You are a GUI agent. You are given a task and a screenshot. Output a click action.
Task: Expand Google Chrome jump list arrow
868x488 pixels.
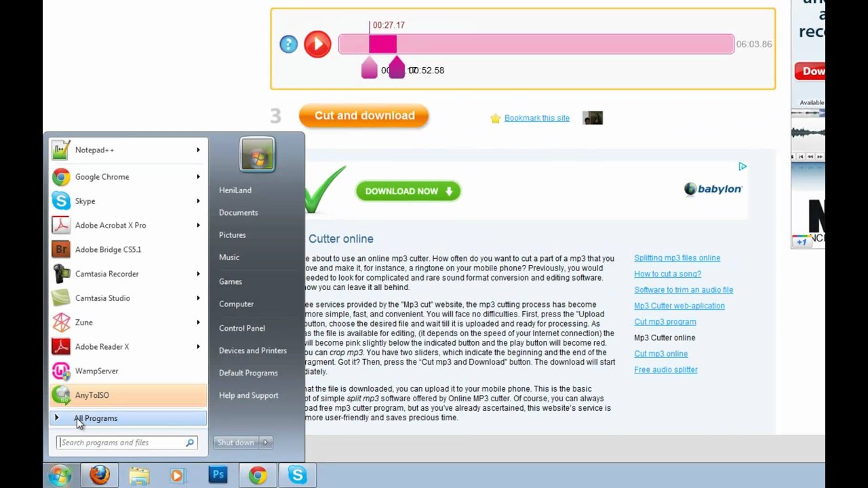tap(199, 177)
